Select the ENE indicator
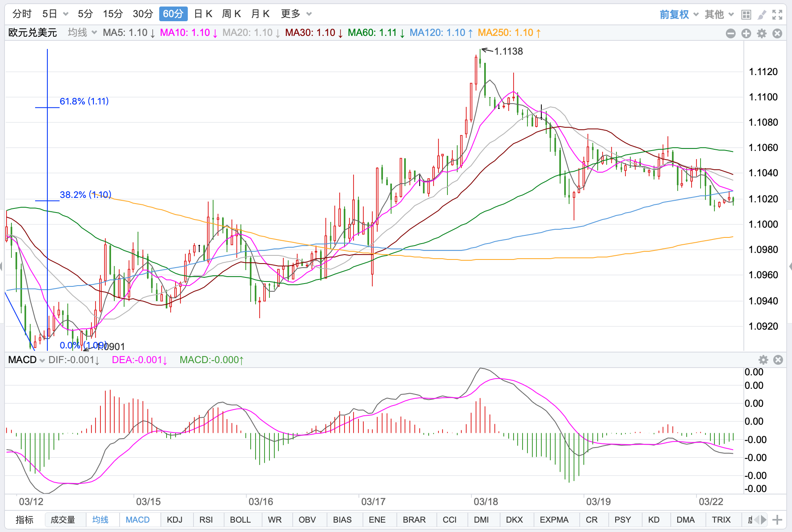Screen dimensions: 792x532 point(377,520)
